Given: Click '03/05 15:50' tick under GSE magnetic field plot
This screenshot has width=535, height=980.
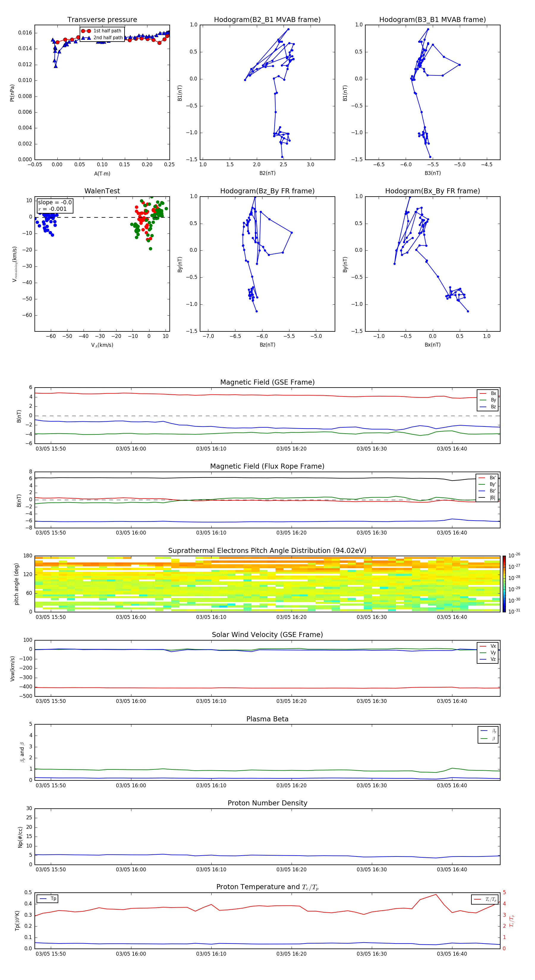Looking at the screenshot, I should point(51,449).
